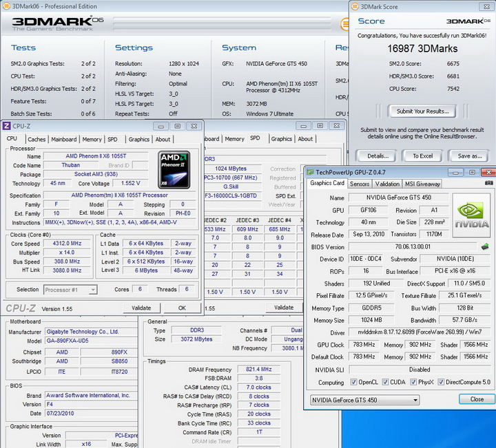496x448 pixels.
Task: Open the Graphics tab in front CPU-Z
Action: pyautogui.click(x=139, y=139)
